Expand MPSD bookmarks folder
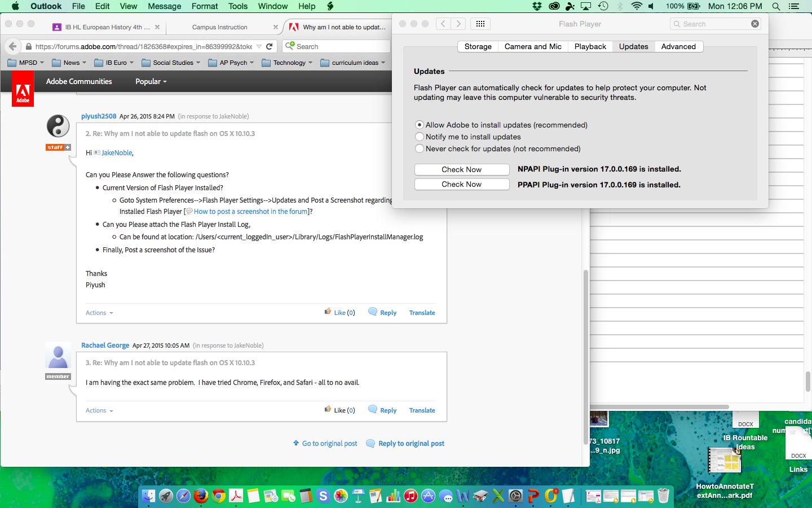Screen dimensions: 812x508 26,63
